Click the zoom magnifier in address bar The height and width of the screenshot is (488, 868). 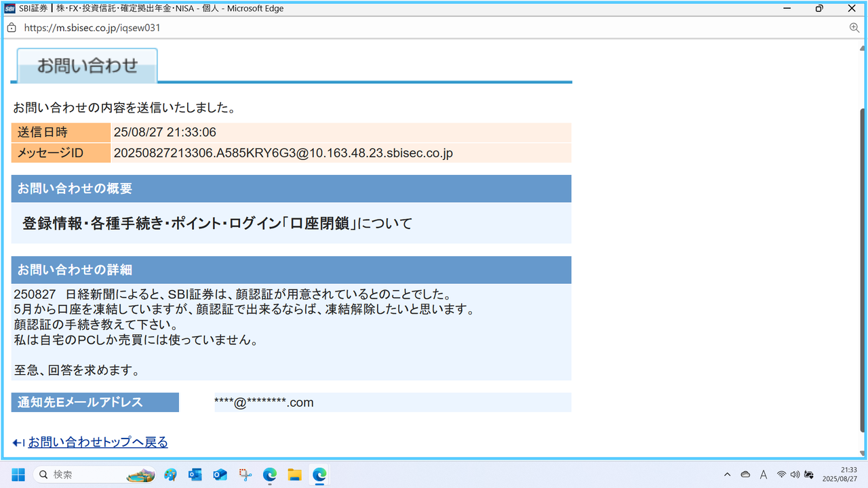854,28
